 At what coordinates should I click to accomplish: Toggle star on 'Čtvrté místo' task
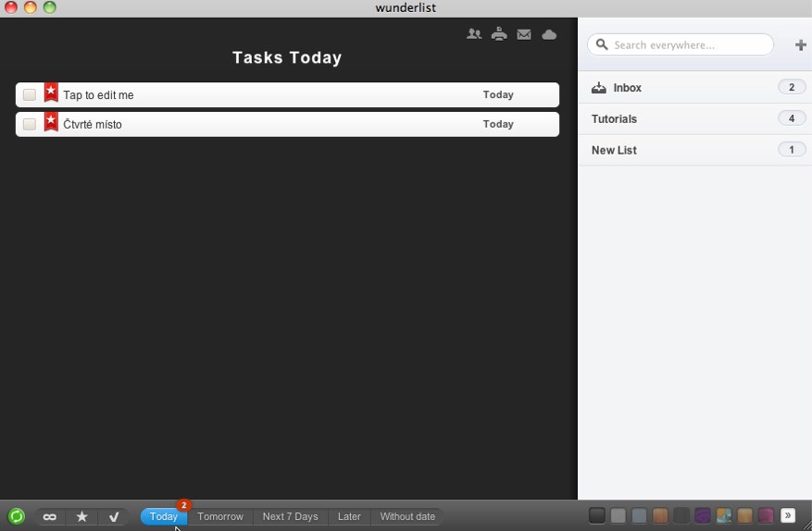point(51,121)
